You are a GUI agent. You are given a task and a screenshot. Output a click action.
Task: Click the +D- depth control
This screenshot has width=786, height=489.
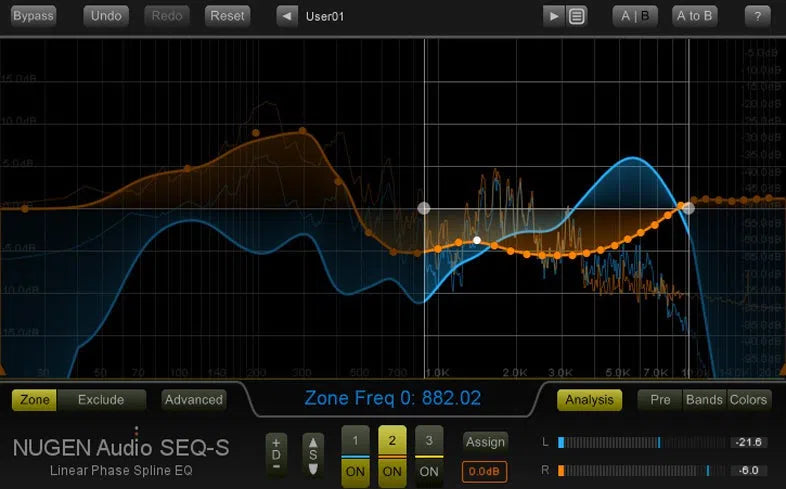click(x=276, y=454)
